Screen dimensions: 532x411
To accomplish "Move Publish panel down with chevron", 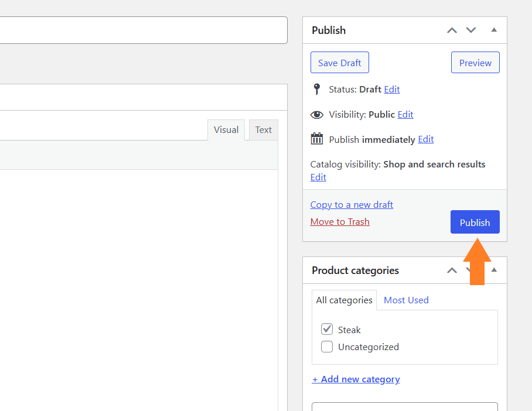I will 471,30.
